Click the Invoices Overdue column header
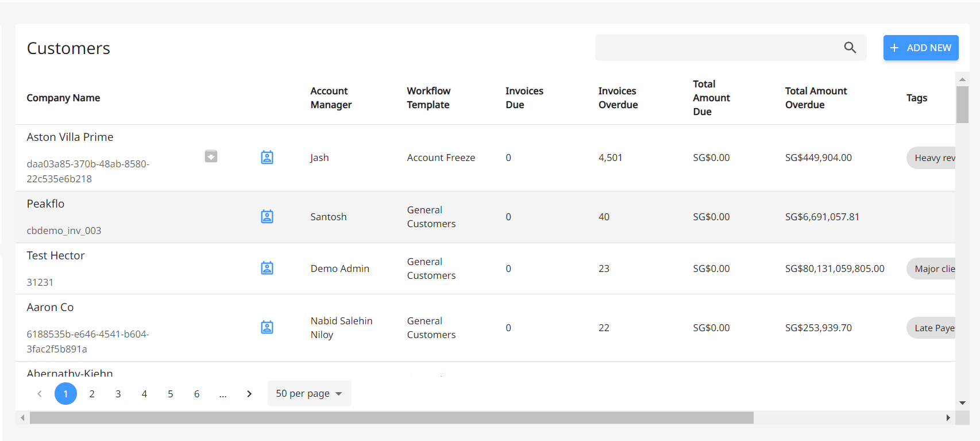980x441 pixels. coord(618,98)
